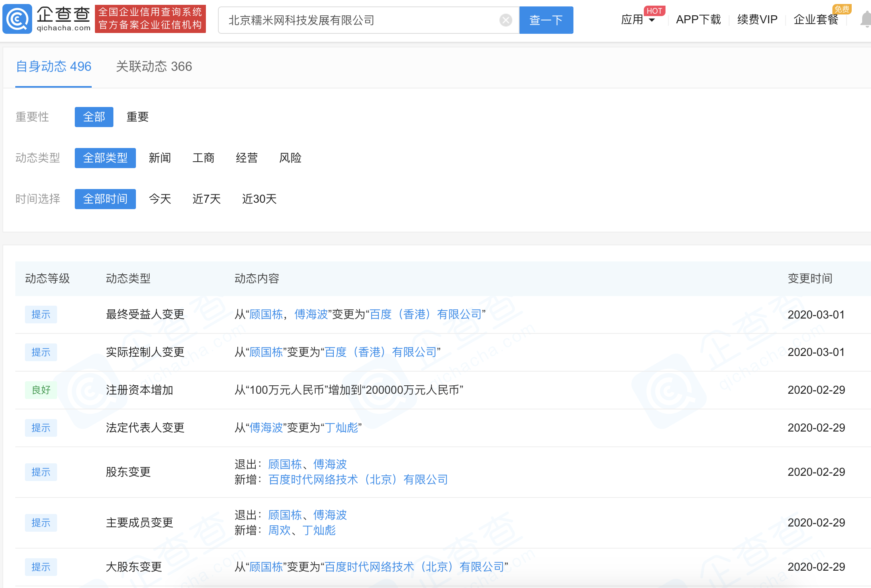
Task: Select the 近30天 time option
Action: (259, 199)
